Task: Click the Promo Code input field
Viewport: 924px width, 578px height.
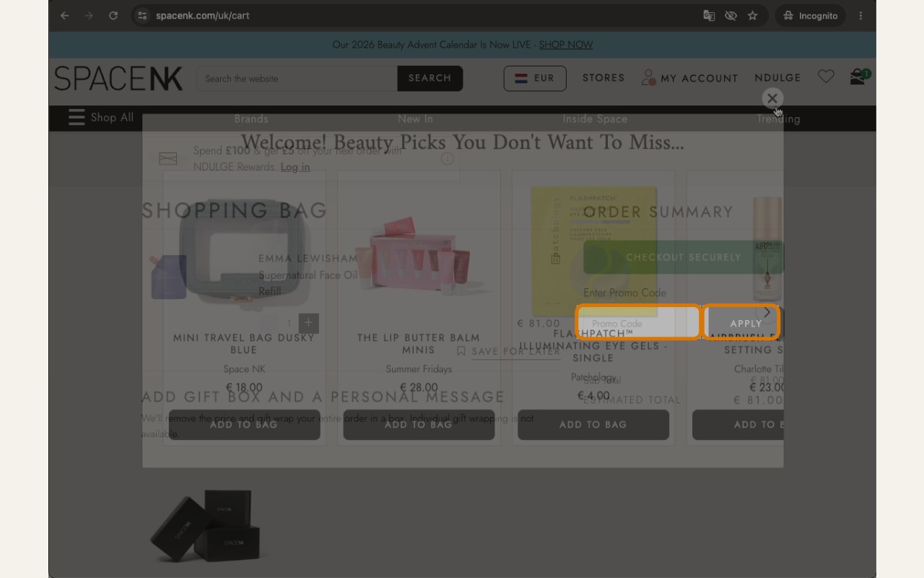Action: 638,322
